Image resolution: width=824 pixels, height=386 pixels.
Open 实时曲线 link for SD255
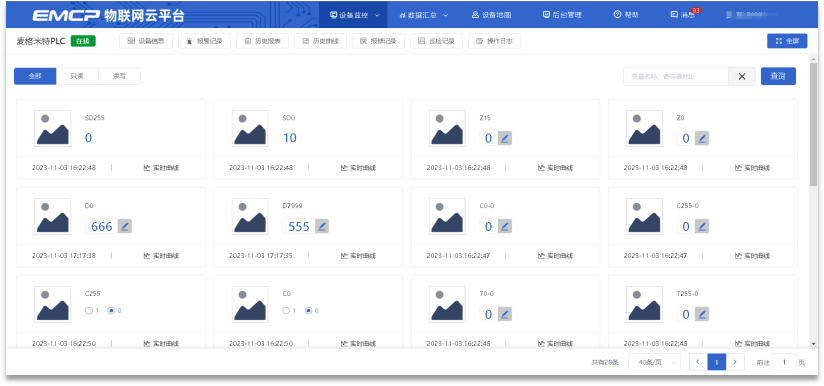161,168
